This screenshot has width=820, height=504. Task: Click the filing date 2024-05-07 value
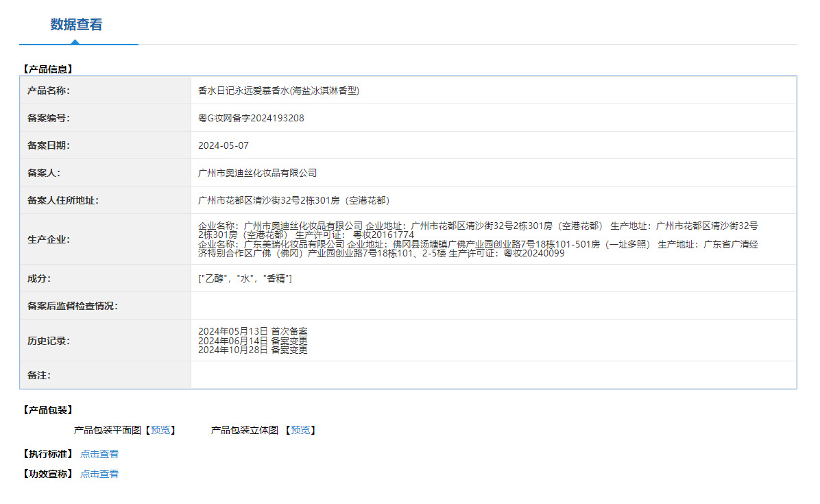point(223,145)
